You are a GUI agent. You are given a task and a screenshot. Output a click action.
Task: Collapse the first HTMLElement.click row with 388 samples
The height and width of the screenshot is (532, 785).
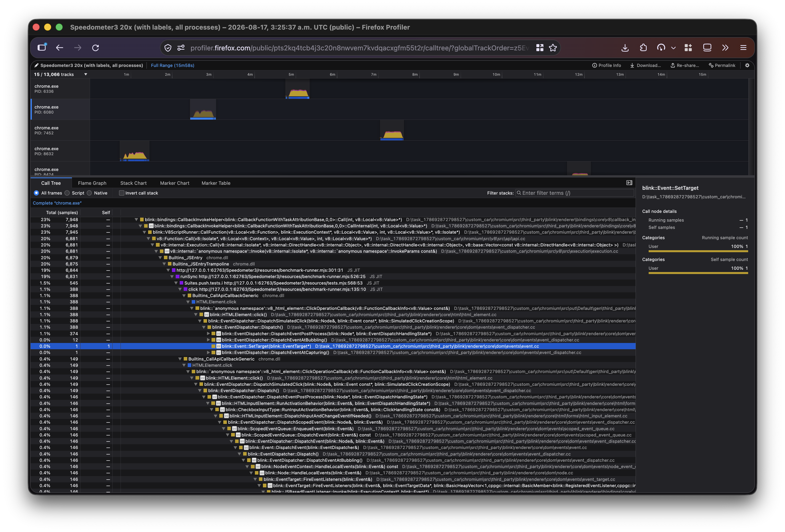188,302
